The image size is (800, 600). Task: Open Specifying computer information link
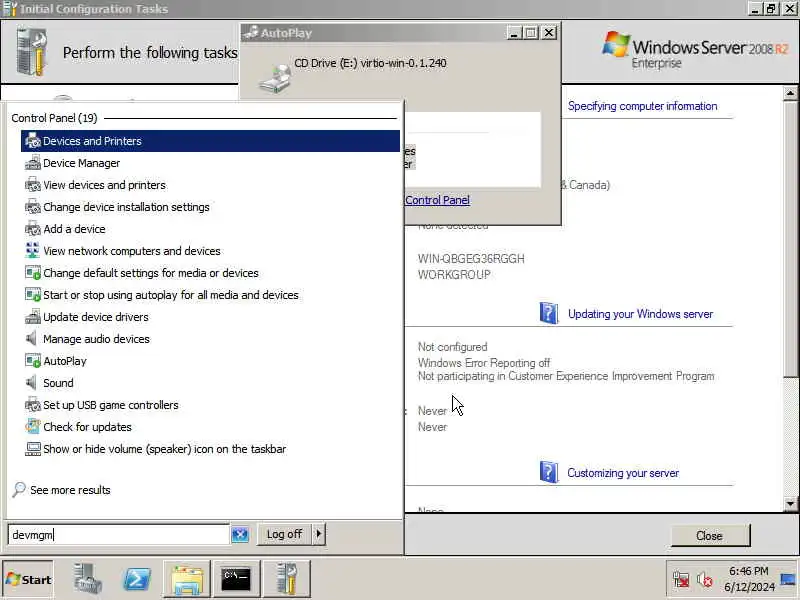tap(642, 106)
